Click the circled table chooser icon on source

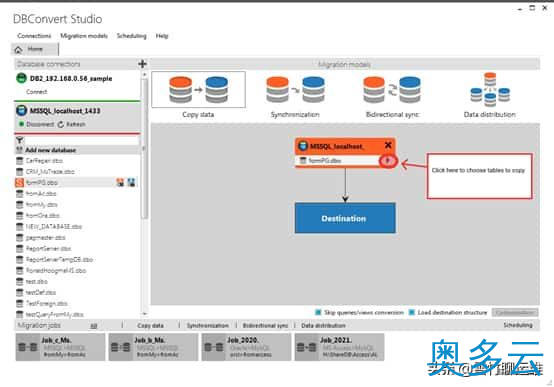[x=388, y=161]
